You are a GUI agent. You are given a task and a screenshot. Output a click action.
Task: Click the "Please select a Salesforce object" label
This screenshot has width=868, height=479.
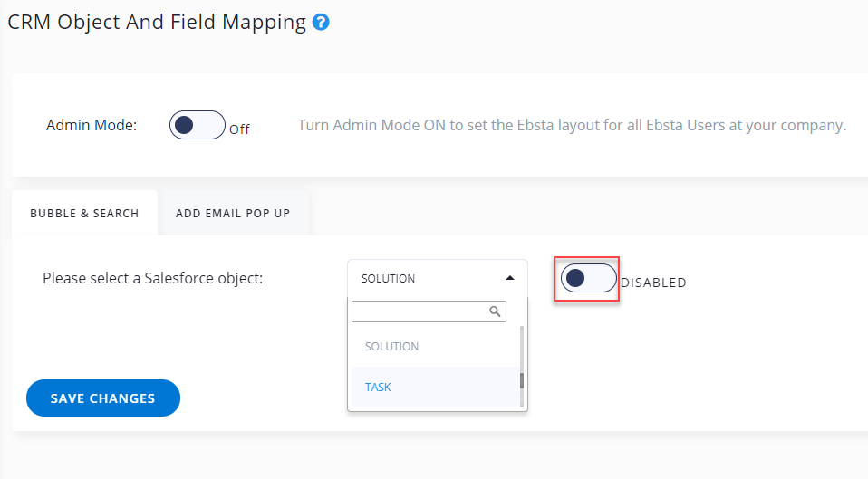pyautogui.click(x=152, y=278)
